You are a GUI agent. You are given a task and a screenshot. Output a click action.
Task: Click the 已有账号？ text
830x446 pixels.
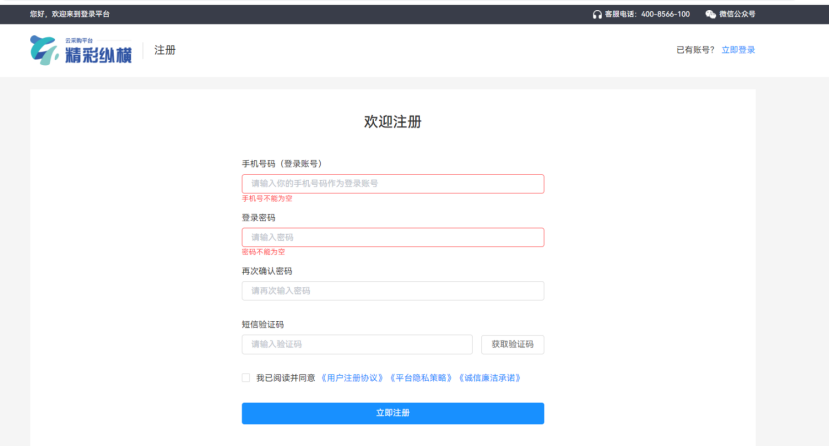click(696, 50)
